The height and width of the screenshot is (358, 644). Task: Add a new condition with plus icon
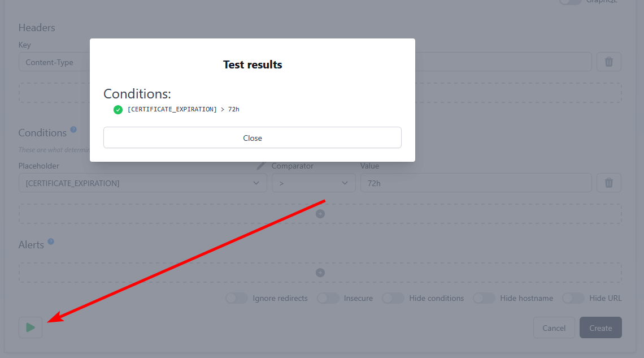tap(320, 214)
